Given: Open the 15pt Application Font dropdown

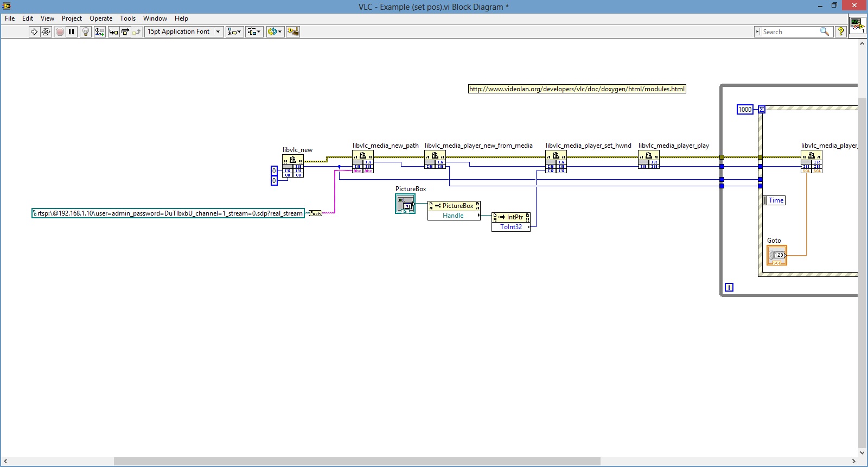Looking at the screenshot, I should [x=184, y=31].
